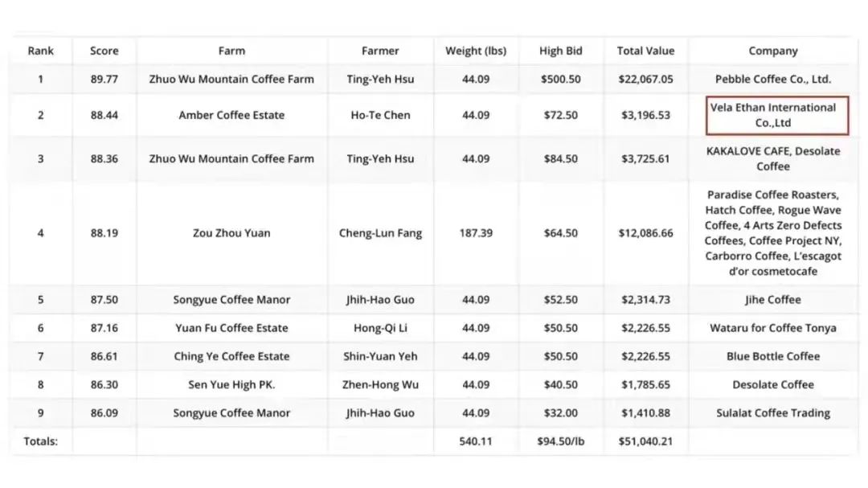This screenshot has height=488, width=868.
Task: Click the High Bid column header
Action: point(561,51)
